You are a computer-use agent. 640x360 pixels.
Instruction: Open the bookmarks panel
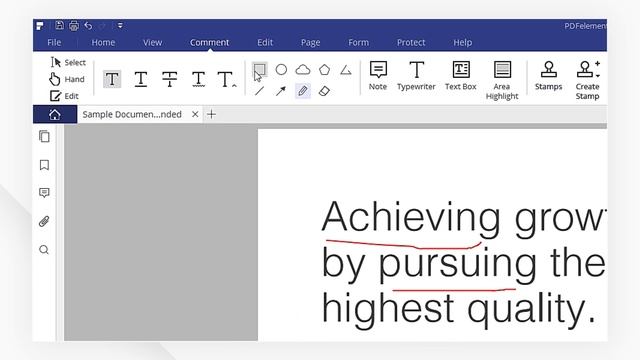pos(44,165)
